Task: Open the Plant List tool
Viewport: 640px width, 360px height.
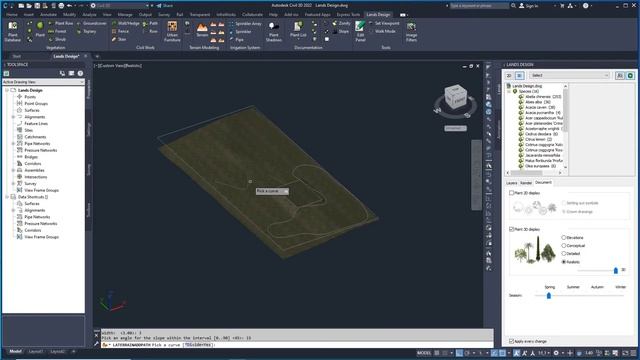Action: click(x=298, y=29)
